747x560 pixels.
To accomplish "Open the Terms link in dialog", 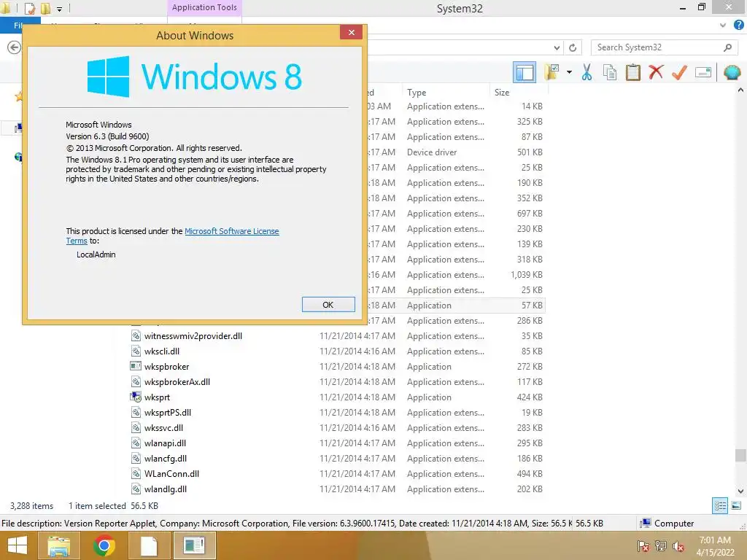I will pyautogui.click(x=76, y=241).
